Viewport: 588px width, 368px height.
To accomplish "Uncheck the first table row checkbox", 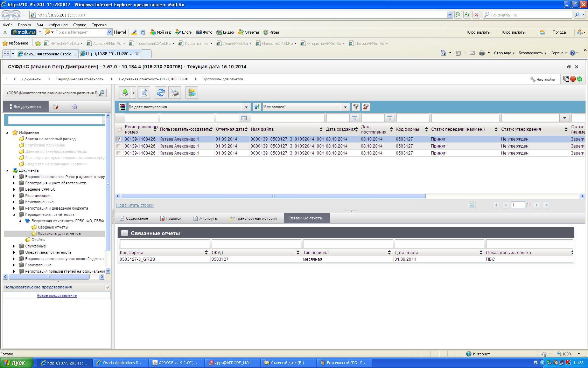I will click(x=119, y=139).
